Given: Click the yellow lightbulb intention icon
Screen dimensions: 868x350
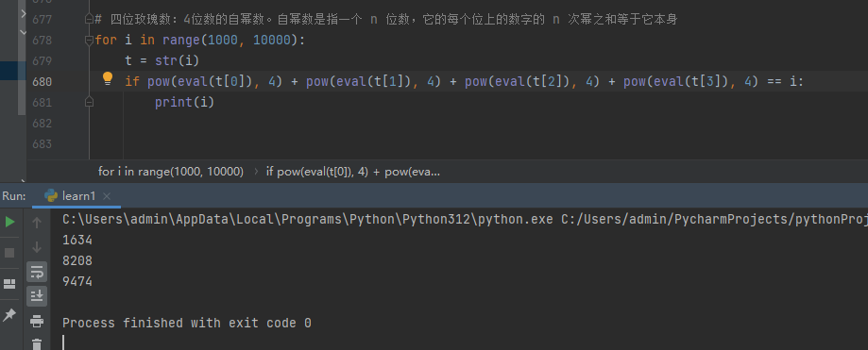Looking at the screenshot, I should click(108, 79).
